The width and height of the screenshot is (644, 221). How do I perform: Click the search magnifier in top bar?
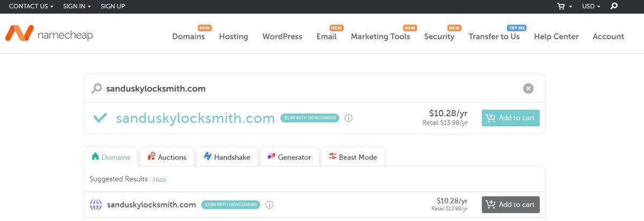click(x=614, y=6)
